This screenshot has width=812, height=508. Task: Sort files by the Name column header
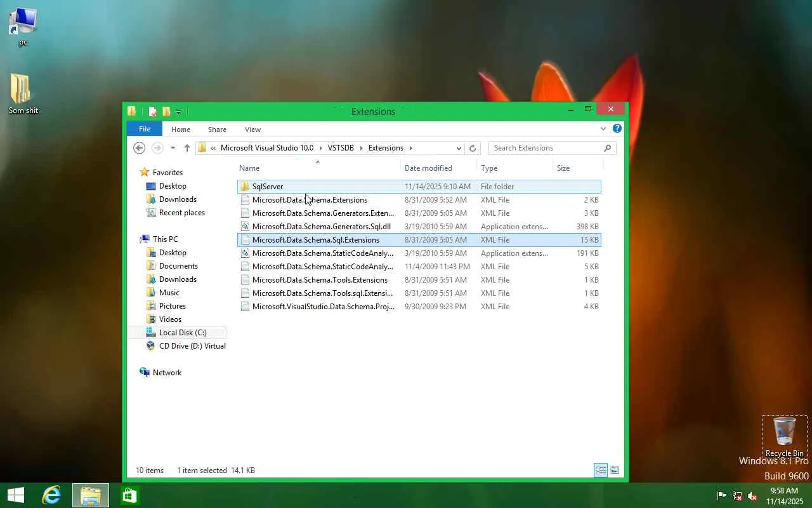tap(320, 168)
